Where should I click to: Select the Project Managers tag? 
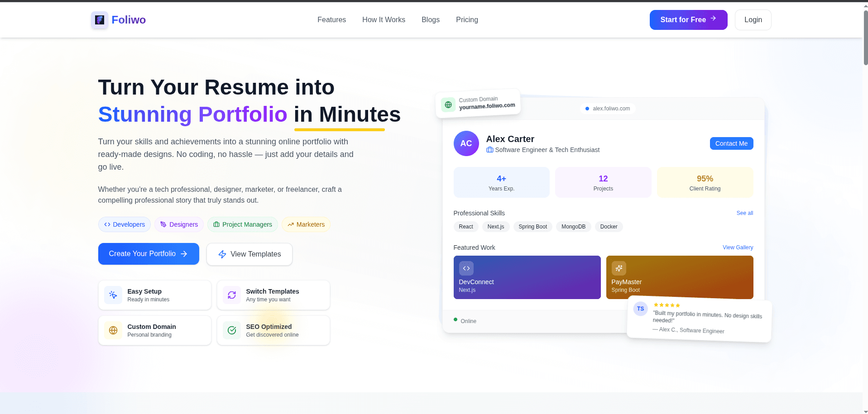tap(243, 224)
